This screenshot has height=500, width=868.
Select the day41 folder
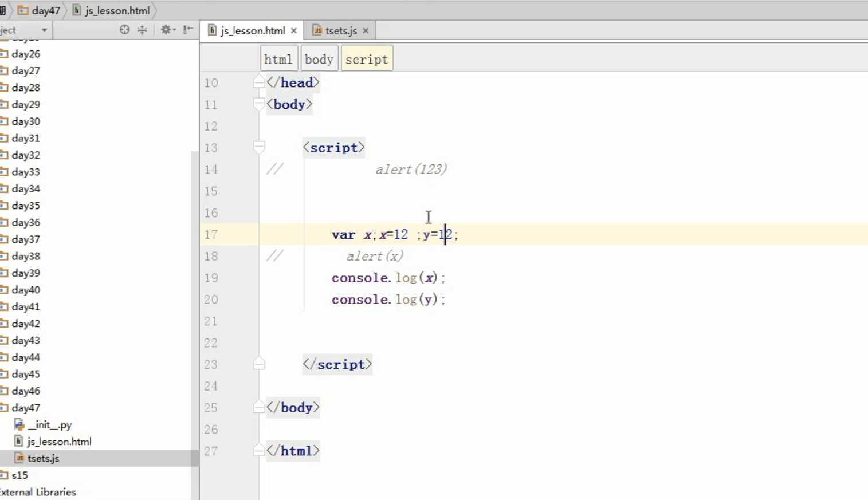point(25,306)
